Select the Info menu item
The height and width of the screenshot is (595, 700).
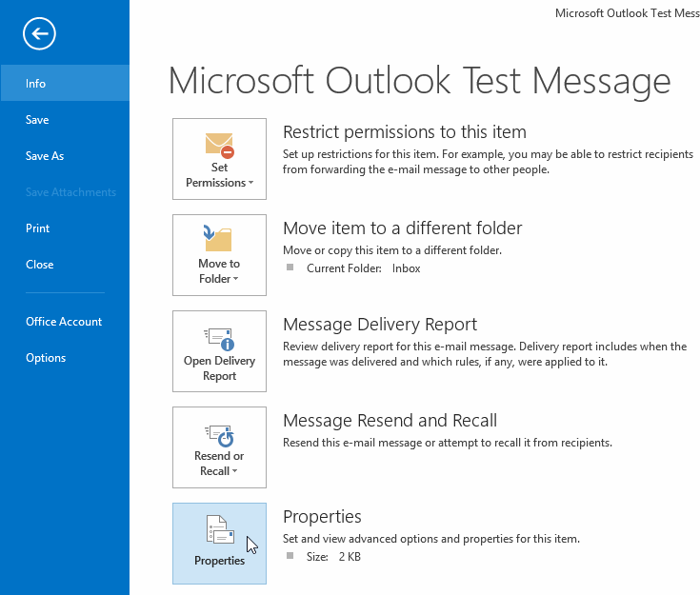coord(65,83)
